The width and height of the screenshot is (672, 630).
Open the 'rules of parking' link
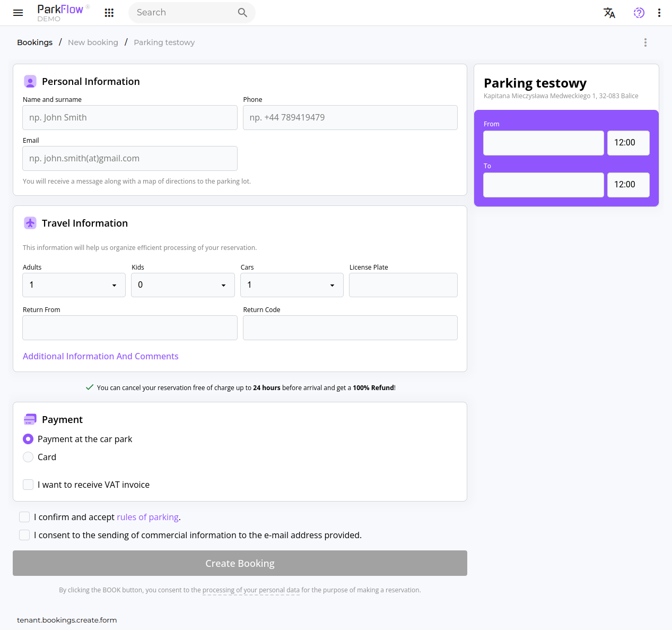(x=147, y=517)
